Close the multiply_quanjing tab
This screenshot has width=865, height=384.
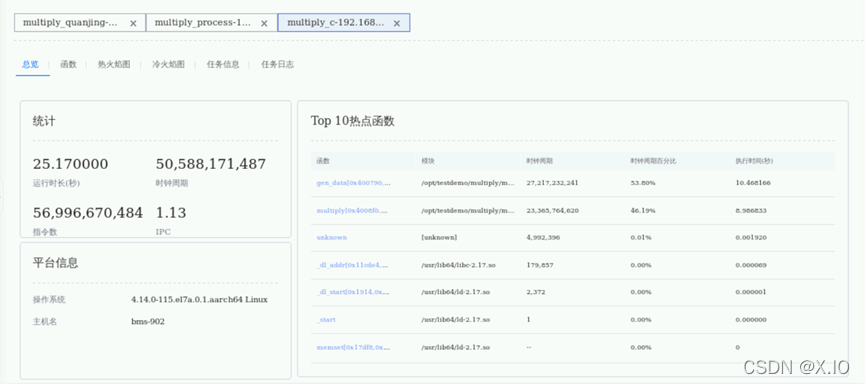(x=133, y=23)
